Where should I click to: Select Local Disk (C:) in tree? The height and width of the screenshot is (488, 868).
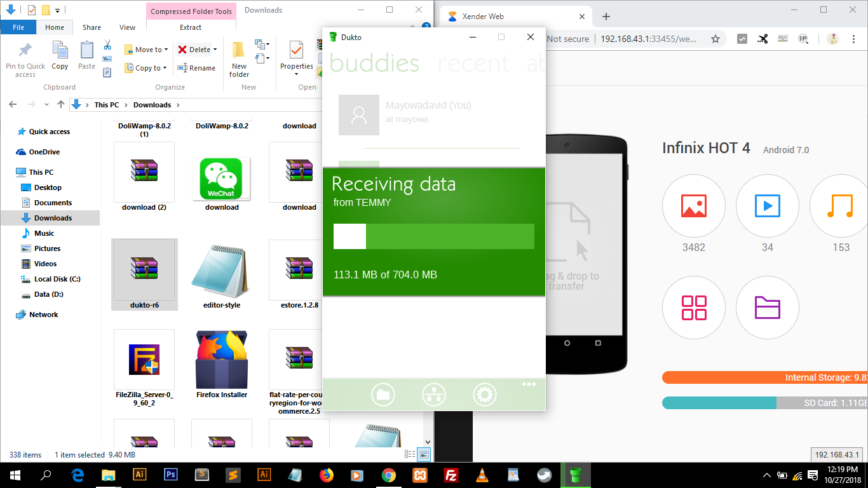click(x=57, y=279)
